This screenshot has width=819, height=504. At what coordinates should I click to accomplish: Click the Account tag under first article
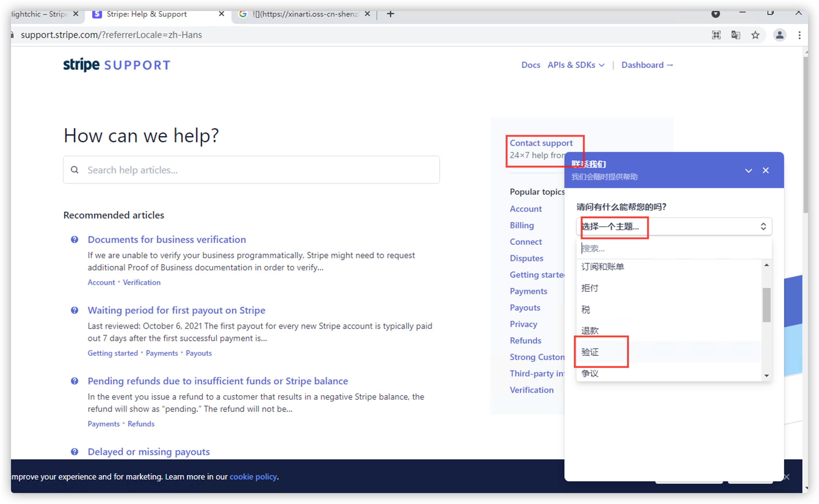coord(101,282)
